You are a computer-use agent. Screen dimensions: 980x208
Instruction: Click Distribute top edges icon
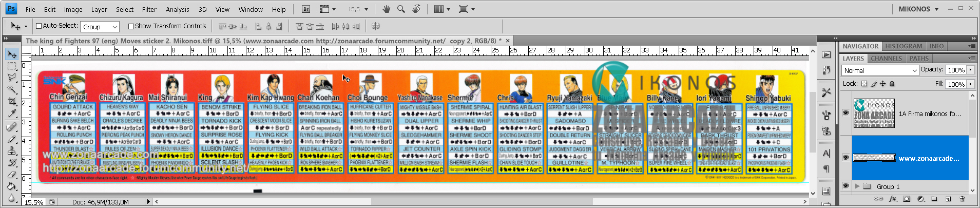(299, 26)
